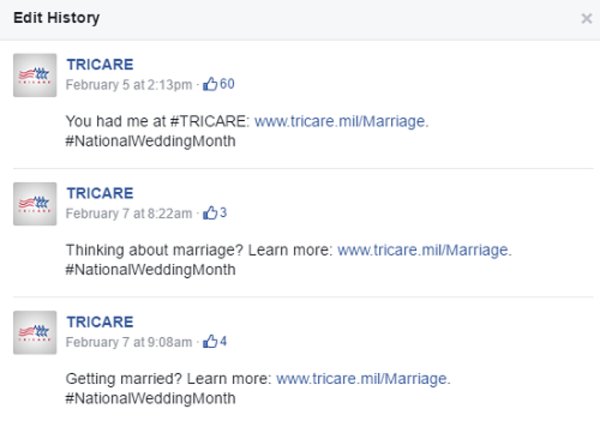
Task: Open TRICARE name on 'Getting married' post
Action: (99, 322)
